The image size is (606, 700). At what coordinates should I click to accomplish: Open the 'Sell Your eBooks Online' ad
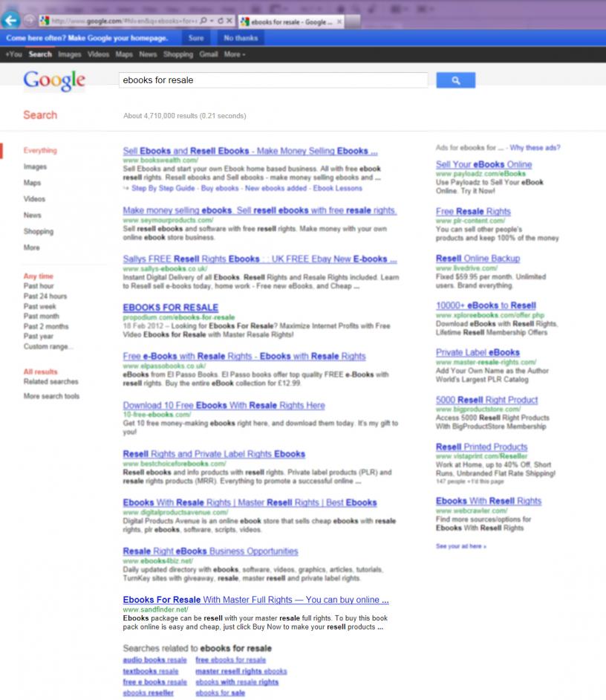483,164
